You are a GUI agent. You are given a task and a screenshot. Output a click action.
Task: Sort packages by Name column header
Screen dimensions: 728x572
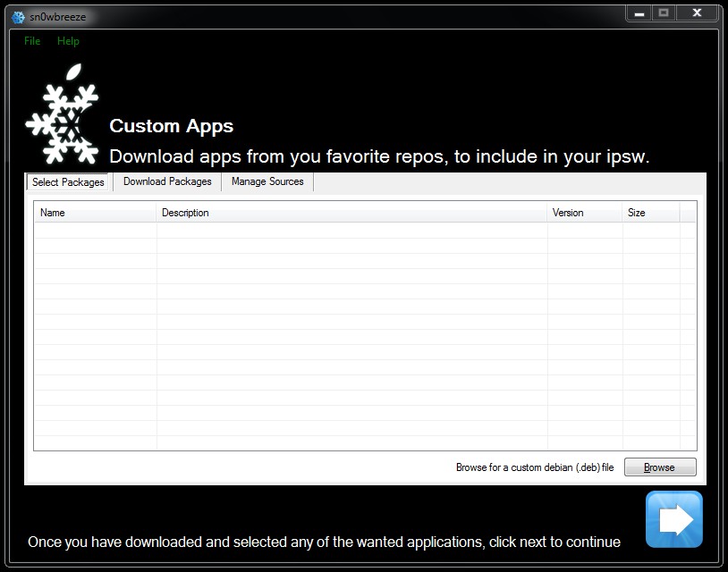pos(95,213)
